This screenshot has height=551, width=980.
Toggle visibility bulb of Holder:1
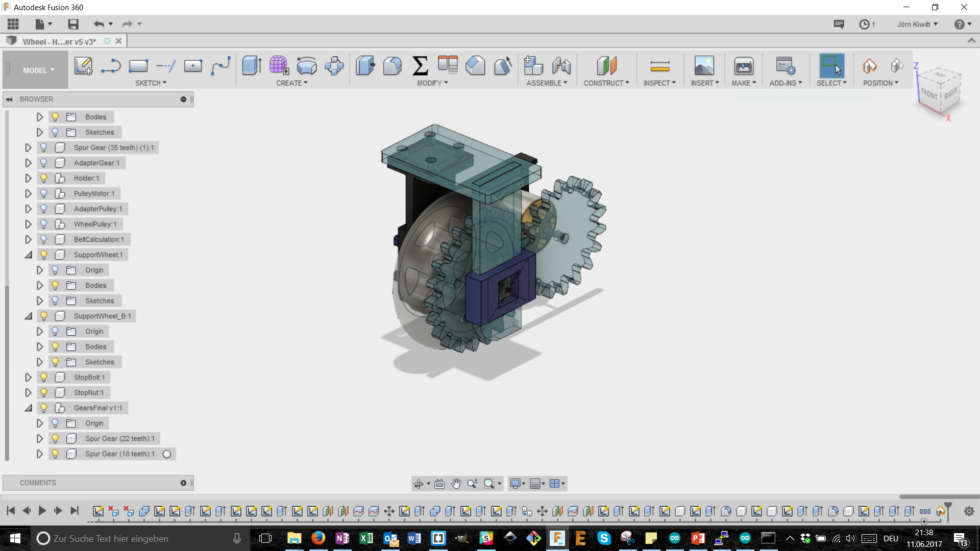pos(44,178)
